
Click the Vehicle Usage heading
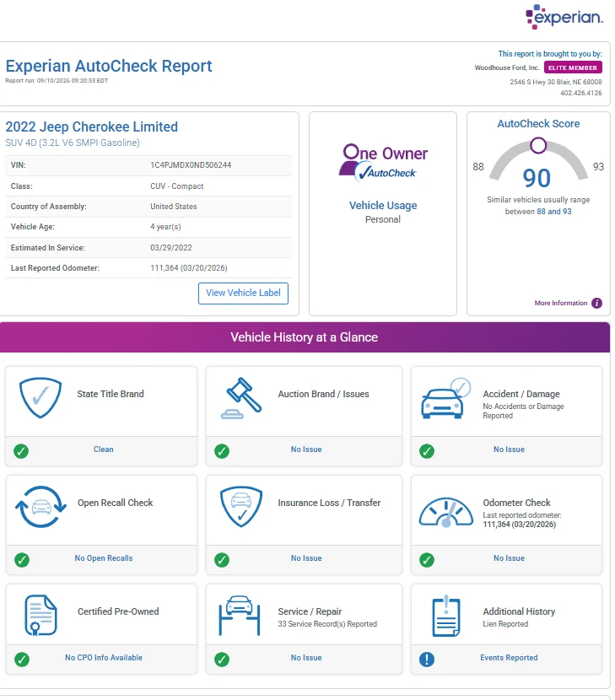pyautogui.click(x=383, y=205)
